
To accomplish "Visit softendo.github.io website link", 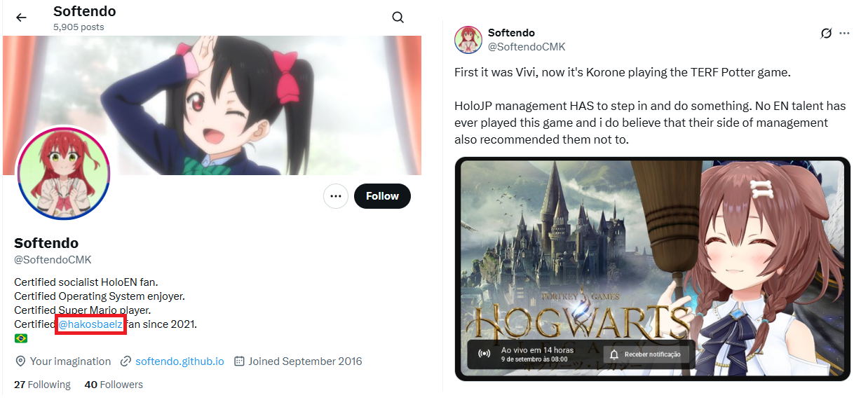I will point(179,361).
